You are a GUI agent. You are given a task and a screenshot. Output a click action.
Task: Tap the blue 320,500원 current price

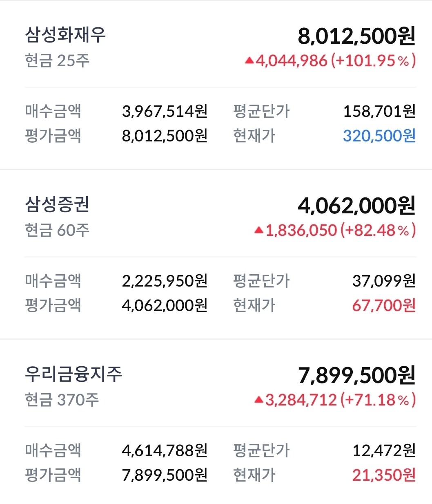[379, 136]
